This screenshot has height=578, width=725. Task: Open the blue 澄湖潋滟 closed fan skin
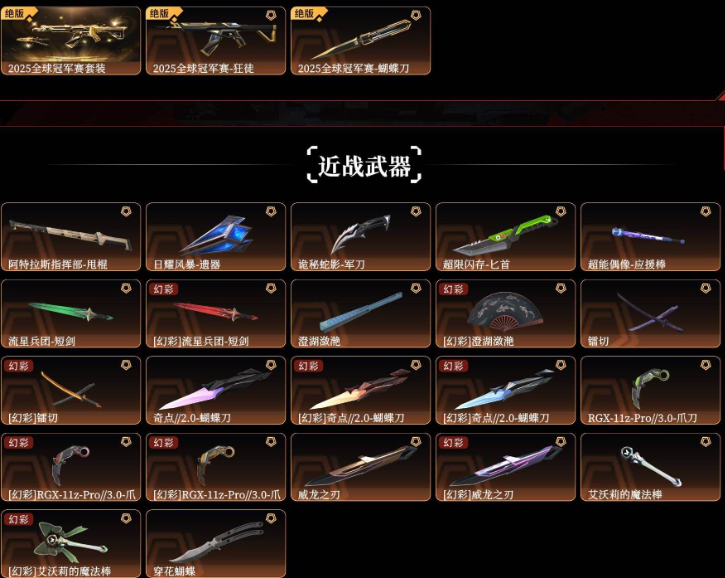tap(361, 313)
